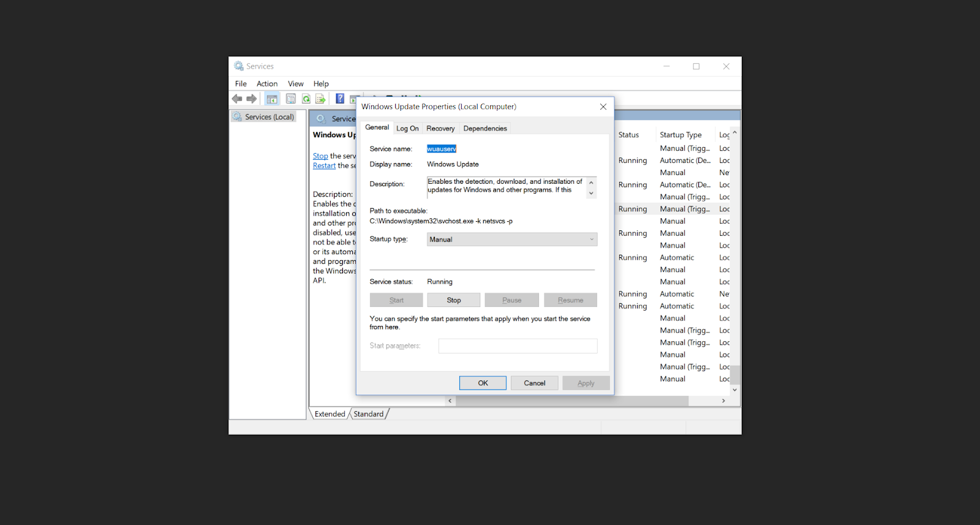Click the disabled Pause button
The image size is (980, 525).
point(512,300)
